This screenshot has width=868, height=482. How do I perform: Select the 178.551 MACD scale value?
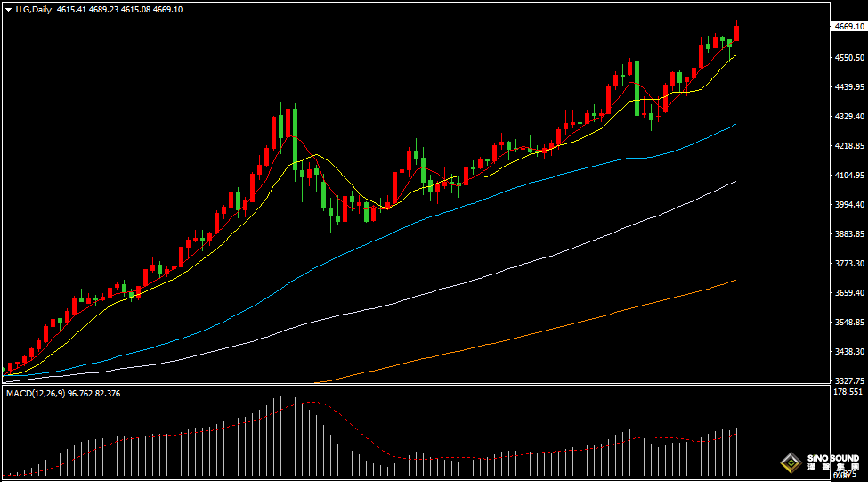coord(847,392)
